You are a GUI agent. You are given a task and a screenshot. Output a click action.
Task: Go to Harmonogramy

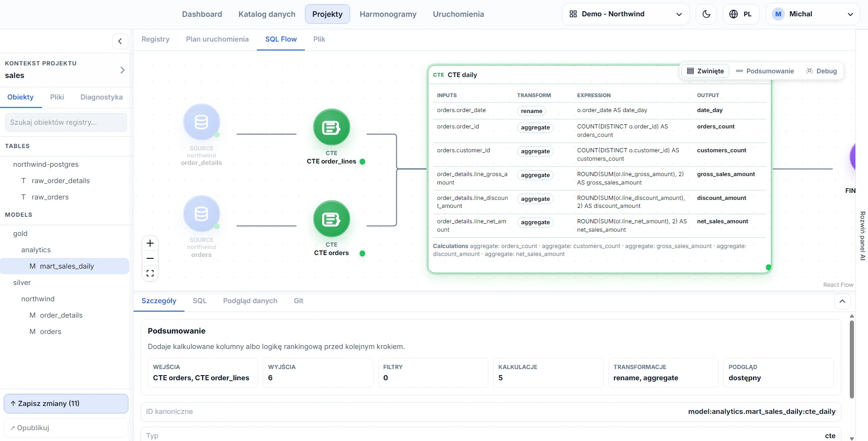[x=388, y=14]
